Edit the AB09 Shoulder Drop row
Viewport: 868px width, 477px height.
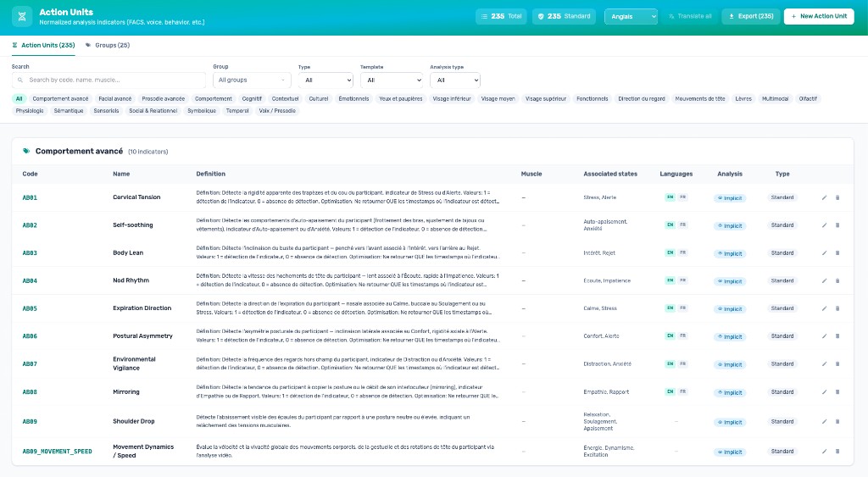[x=824, y=422]
